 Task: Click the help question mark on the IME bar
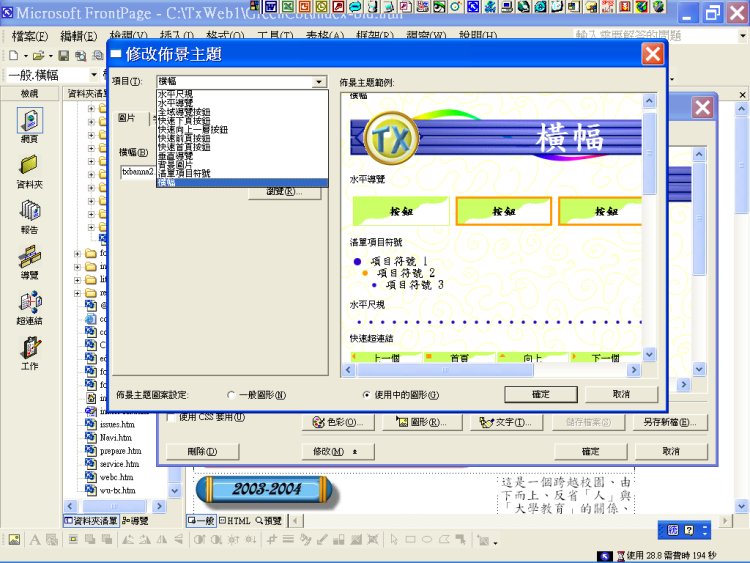click(x=689, y=530)
